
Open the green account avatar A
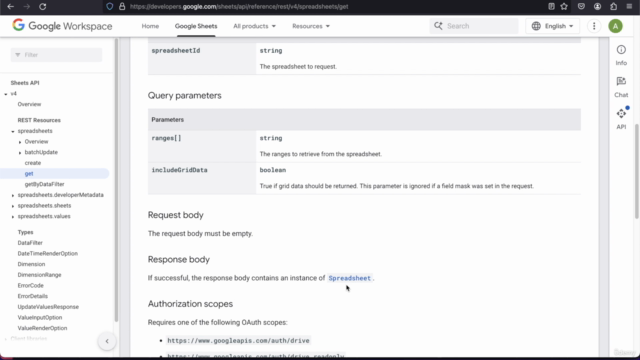pos(616,26)
